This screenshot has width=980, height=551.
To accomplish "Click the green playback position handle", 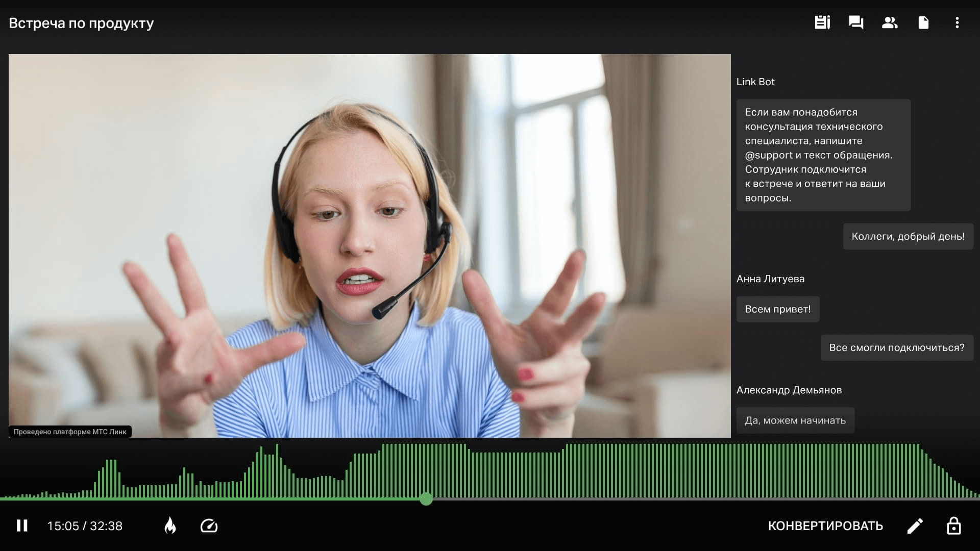I will (426, 499).
